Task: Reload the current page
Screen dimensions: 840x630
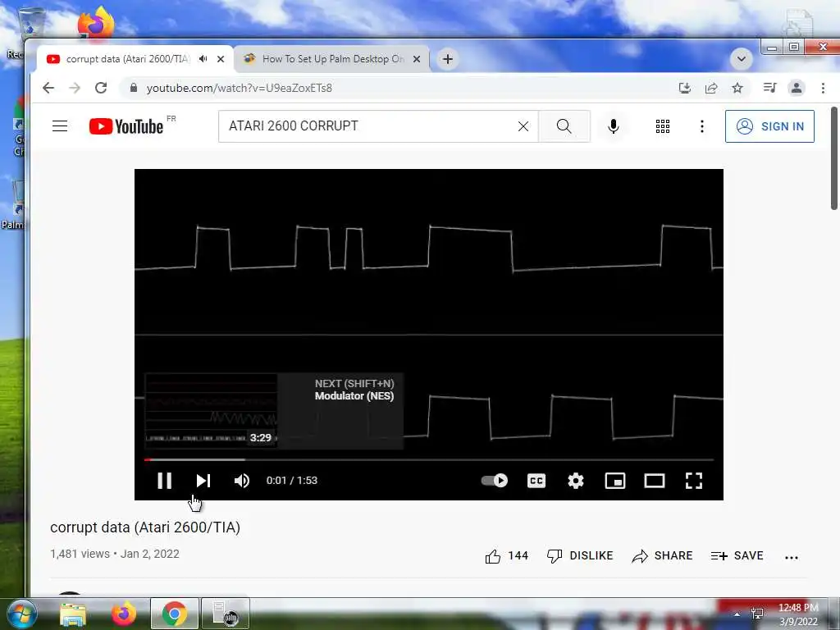Action: pyautogui.click(x=101, y=88)
